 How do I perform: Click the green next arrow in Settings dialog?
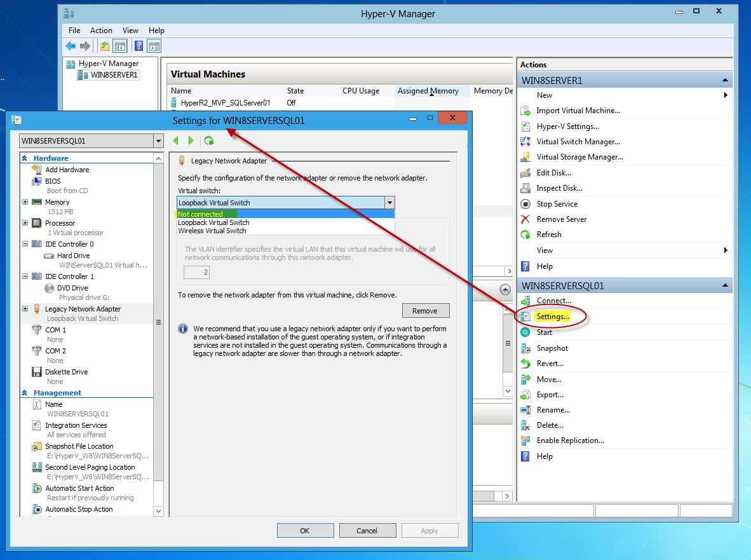[x=191, y=140]
